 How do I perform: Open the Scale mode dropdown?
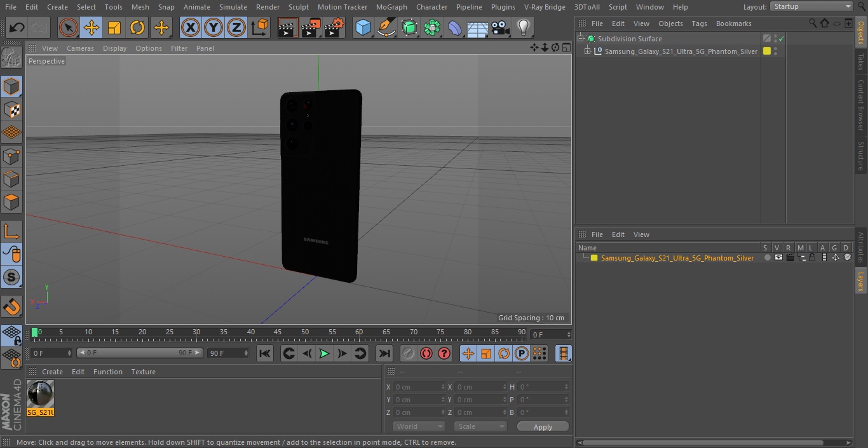pyautogui.click(x=480, y=426)
